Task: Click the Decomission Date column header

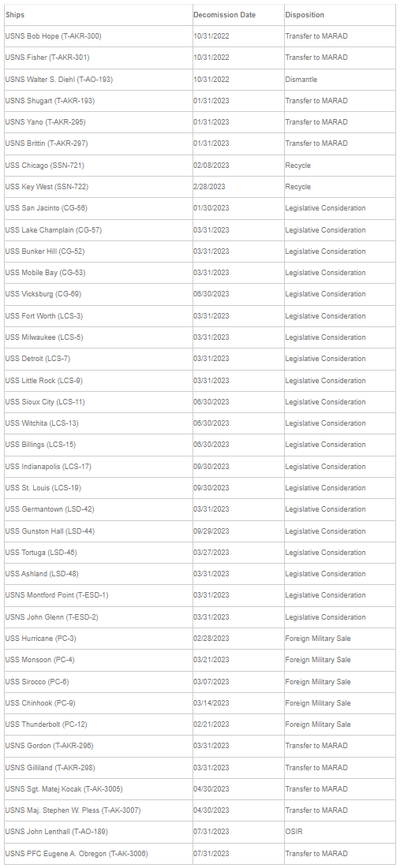Action: (x=238, y=15)
